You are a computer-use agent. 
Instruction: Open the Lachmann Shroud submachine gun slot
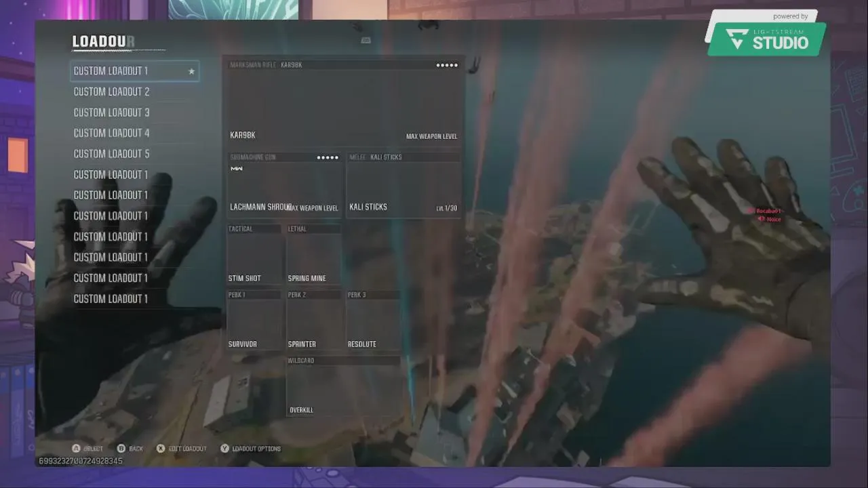pyautogui.click(x=284, y=184)
